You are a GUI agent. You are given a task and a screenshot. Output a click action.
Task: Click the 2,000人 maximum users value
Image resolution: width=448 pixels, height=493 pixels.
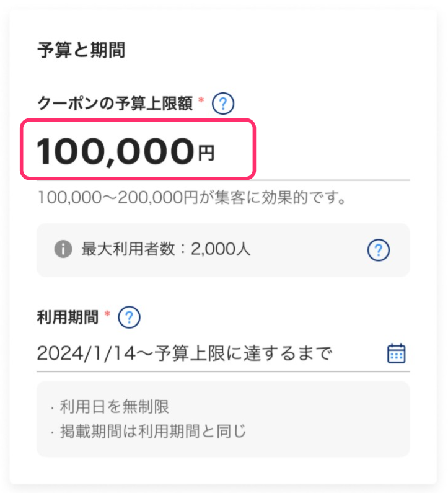click(221, 250)
